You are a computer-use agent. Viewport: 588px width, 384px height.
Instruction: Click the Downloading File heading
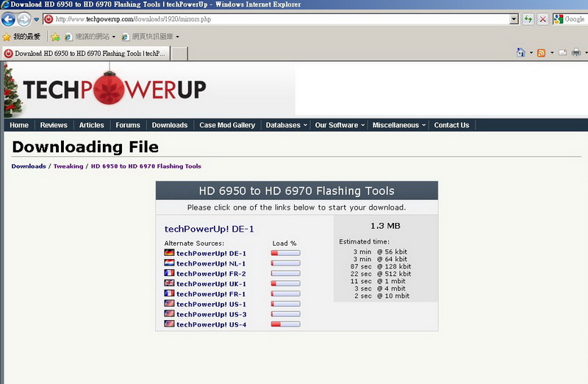[x=85, y=147]
